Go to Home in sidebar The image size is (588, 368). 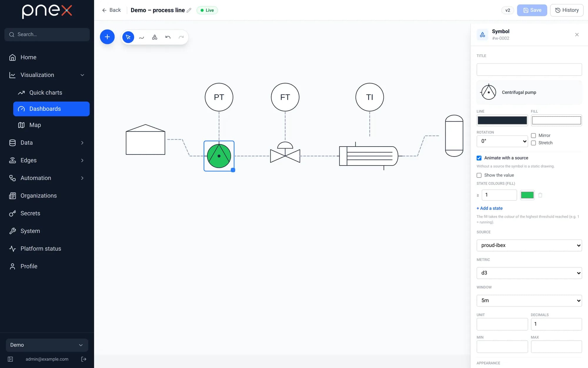pos(47,57)
